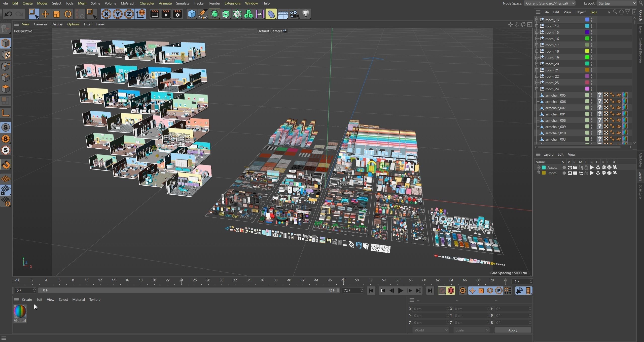Select the Material thumbnail
Viewport: 644px width, 342px height.
coord(20,311)
